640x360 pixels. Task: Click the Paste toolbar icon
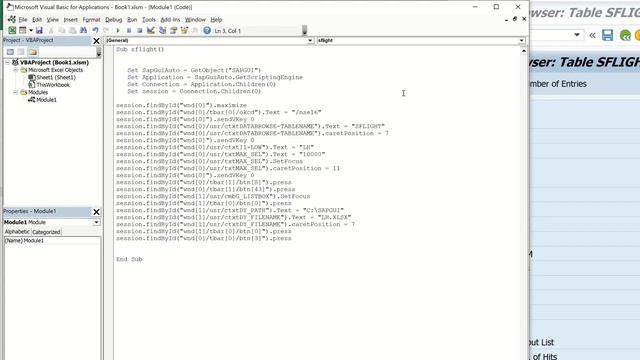pos(72,31)
